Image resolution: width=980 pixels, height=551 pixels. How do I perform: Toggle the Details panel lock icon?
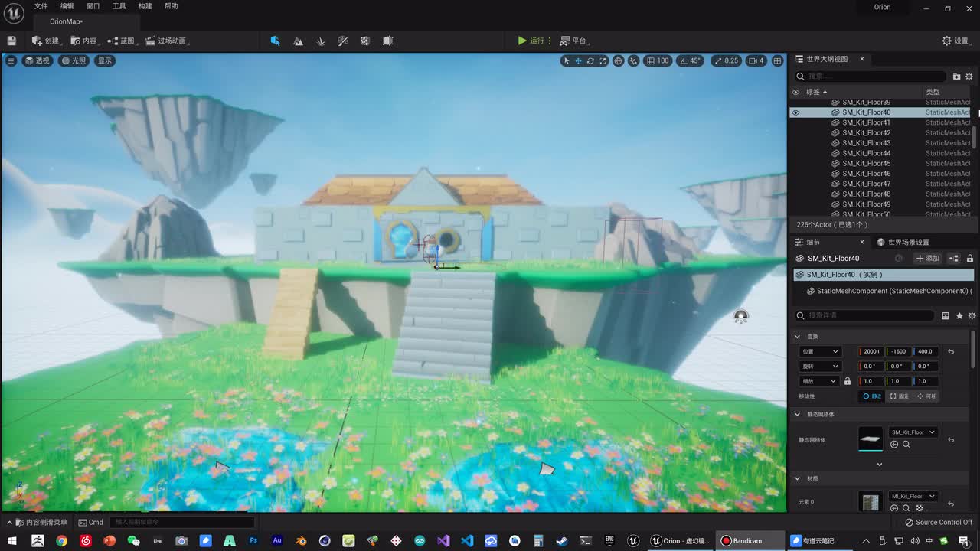[x=970, y=259]
